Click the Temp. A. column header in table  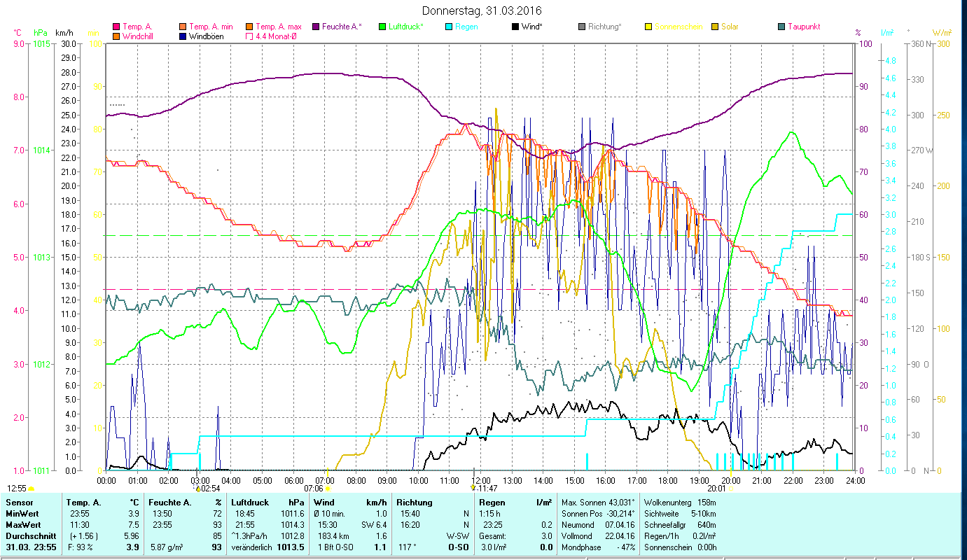[x=84, y=503]
